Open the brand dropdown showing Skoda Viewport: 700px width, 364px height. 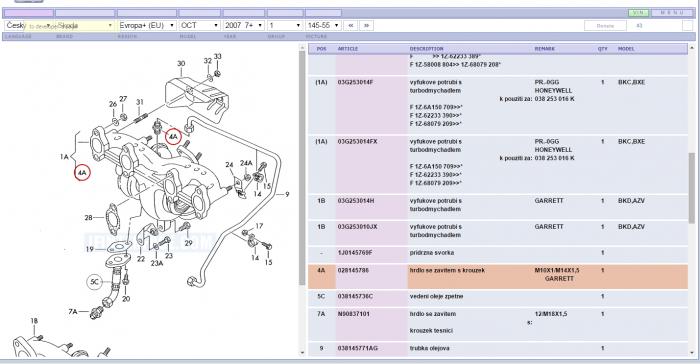click(84, 25)
